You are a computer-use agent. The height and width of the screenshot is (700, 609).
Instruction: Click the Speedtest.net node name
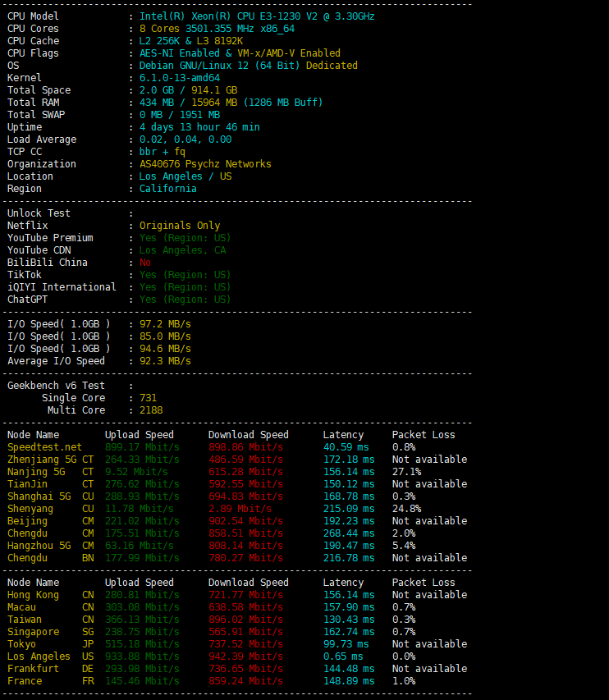(x=44, y=447)
